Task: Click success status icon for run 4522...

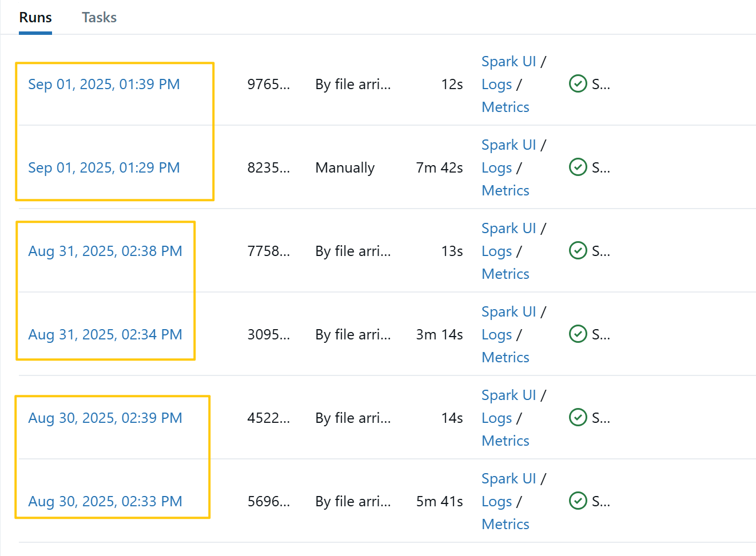Action: click(578, 417)
